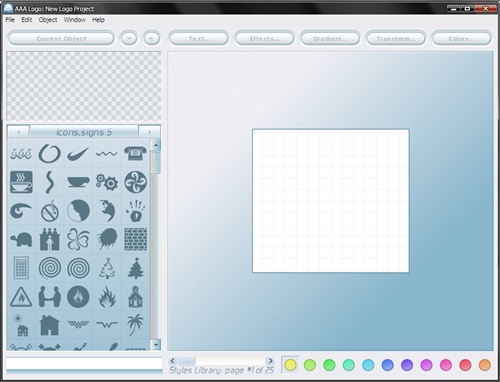
Task: Pick the lime green style swatch
Action: click(x=310, y=365)
